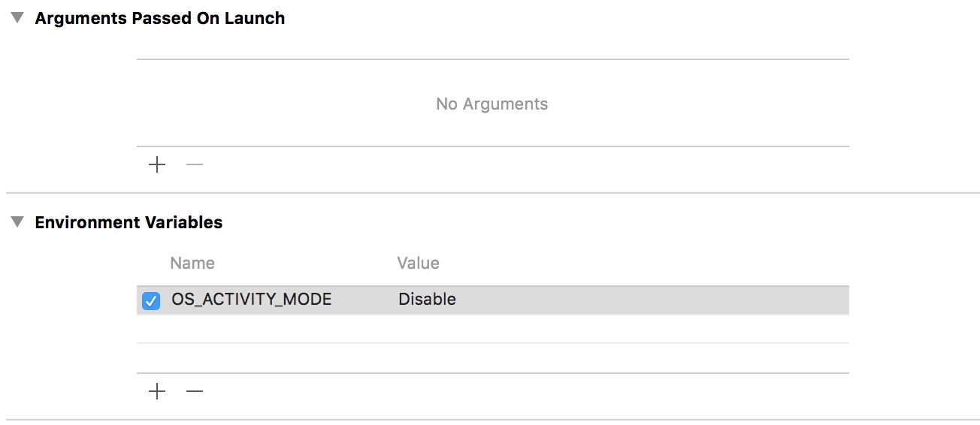Remove the selected environment variable with minus
Image resolution: width=980 pixels, height=425 pixels.
point(195,391)
